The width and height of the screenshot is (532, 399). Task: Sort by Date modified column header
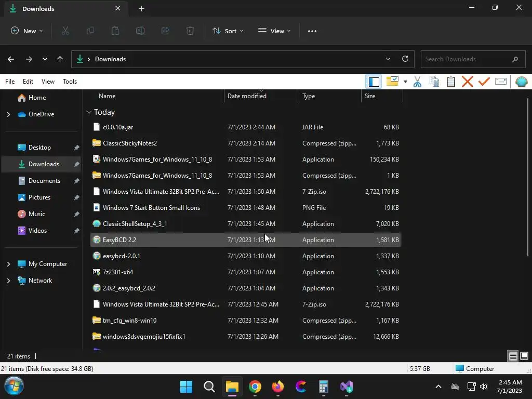coord(262,96)
